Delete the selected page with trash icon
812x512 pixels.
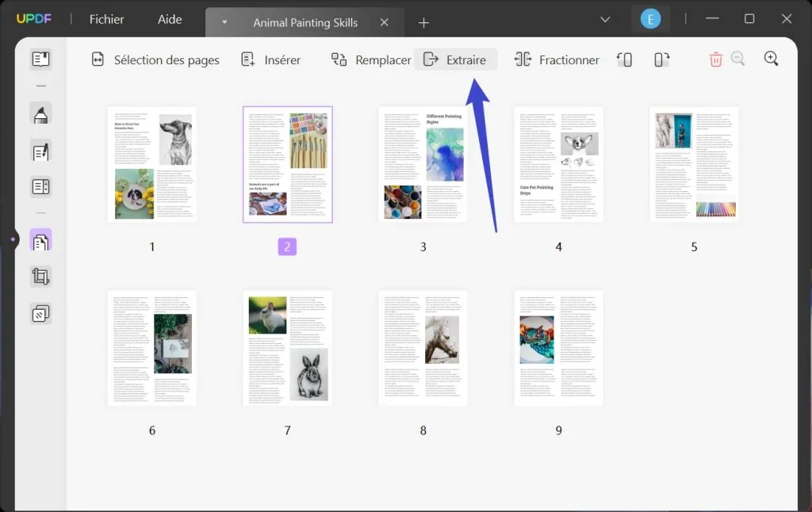(x=716, y=59)
